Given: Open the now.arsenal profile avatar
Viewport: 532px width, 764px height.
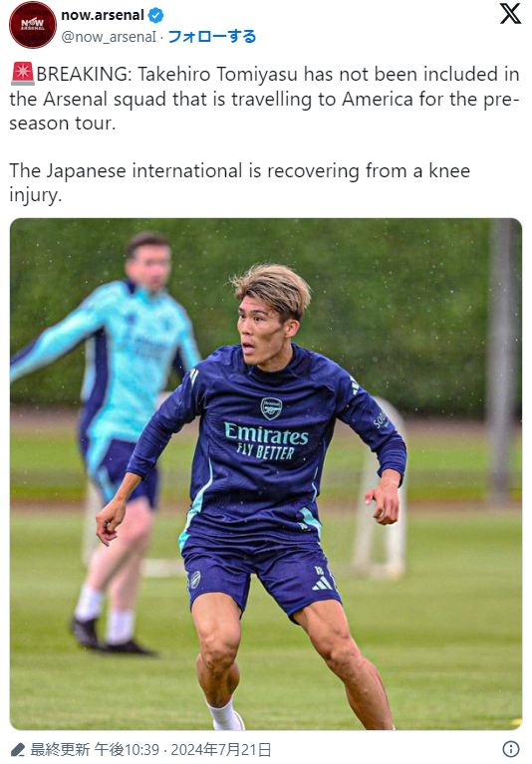Looking at the screenshot, I should tap(33, 24).
